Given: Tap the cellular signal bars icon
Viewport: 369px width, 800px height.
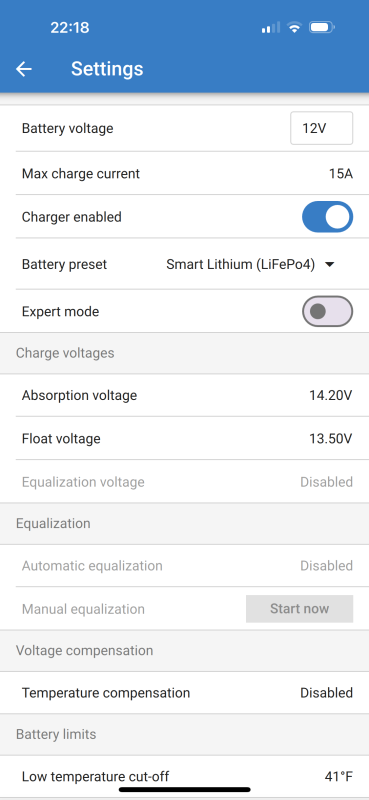Looking at the screenshot, I should click(270, 28).
